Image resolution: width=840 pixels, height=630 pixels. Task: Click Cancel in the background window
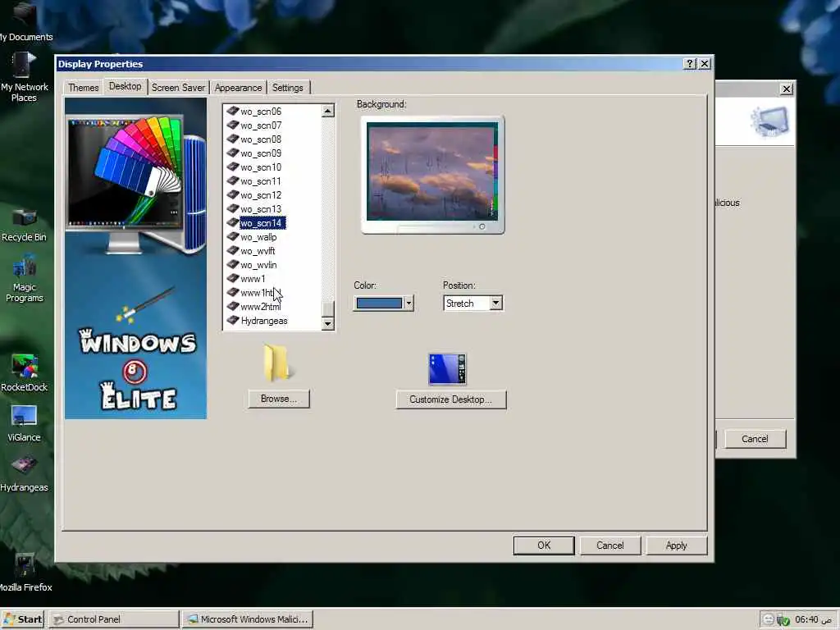click(755, 439)
